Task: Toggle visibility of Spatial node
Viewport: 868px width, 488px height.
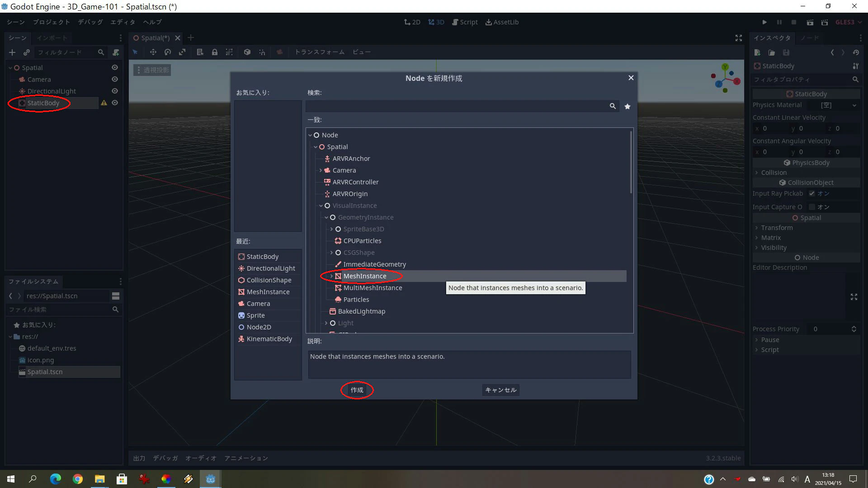Action: click(115, 67)
